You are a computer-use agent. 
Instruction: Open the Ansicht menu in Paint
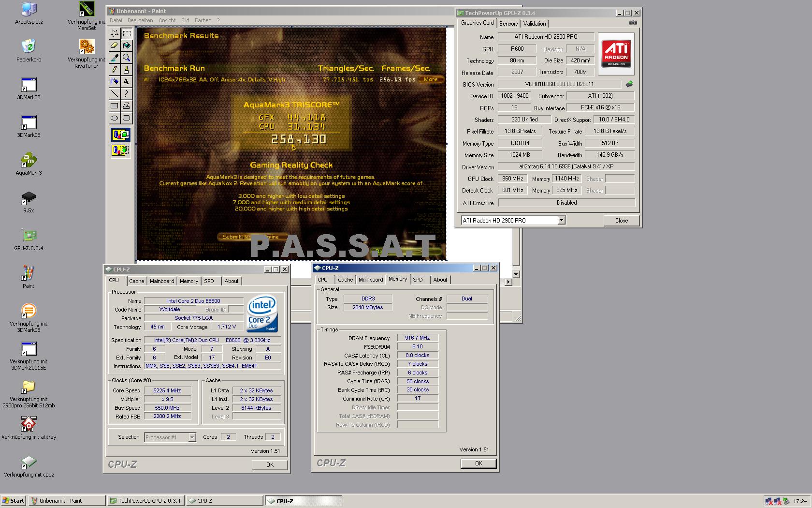point(167,20)
